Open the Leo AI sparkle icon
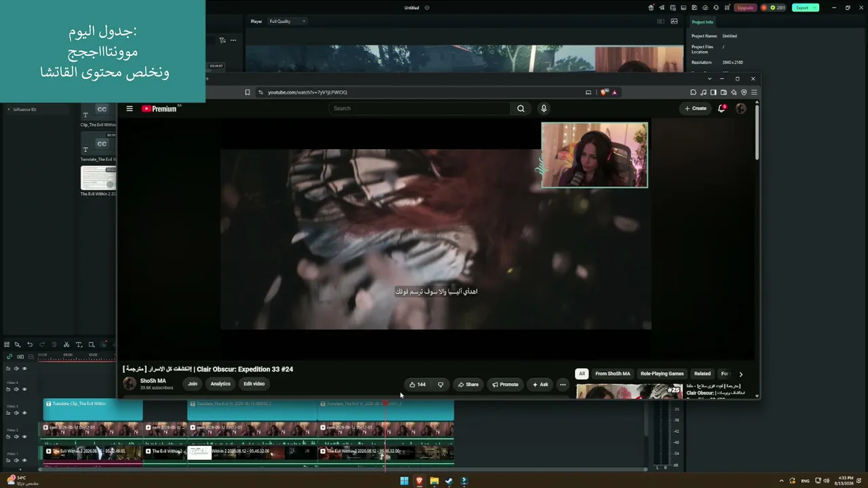Image resolution: width=868 pixels, height=488 pixels. point(734,92)
